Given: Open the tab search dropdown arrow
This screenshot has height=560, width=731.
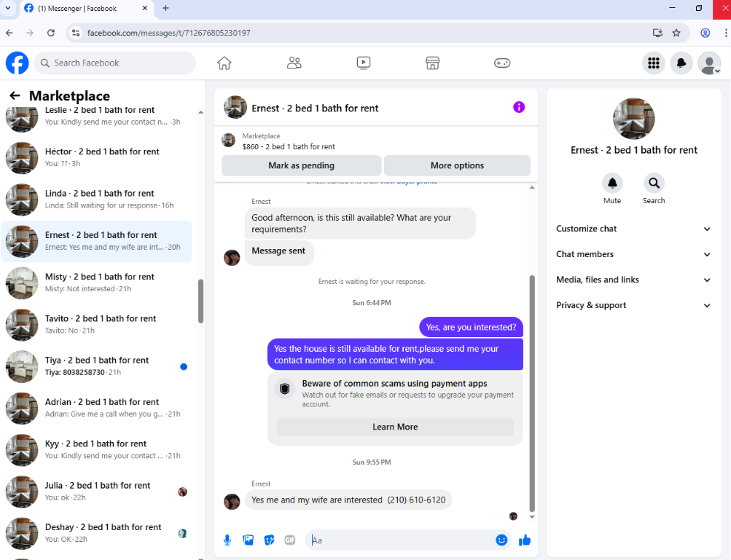Looking at the screenshot, I should pos(8,9).
